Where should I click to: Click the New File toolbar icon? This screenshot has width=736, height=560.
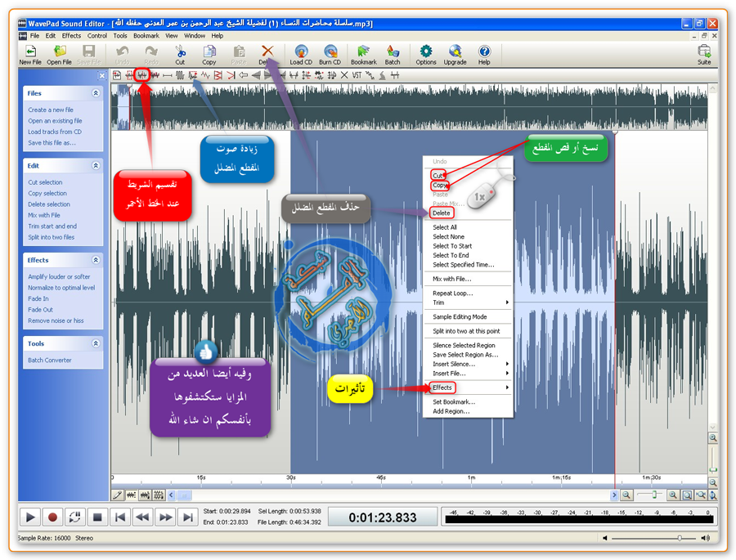pos(30,55)
